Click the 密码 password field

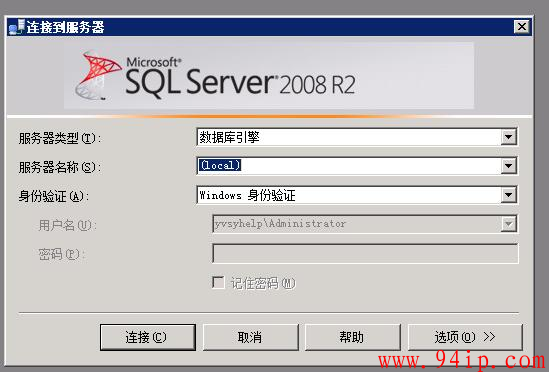(x=365, y=253)
